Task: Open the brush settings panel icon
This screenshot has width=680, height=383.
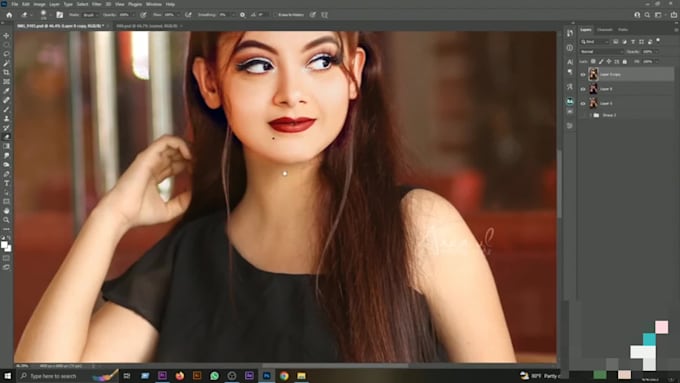Action: coord(59,15)
